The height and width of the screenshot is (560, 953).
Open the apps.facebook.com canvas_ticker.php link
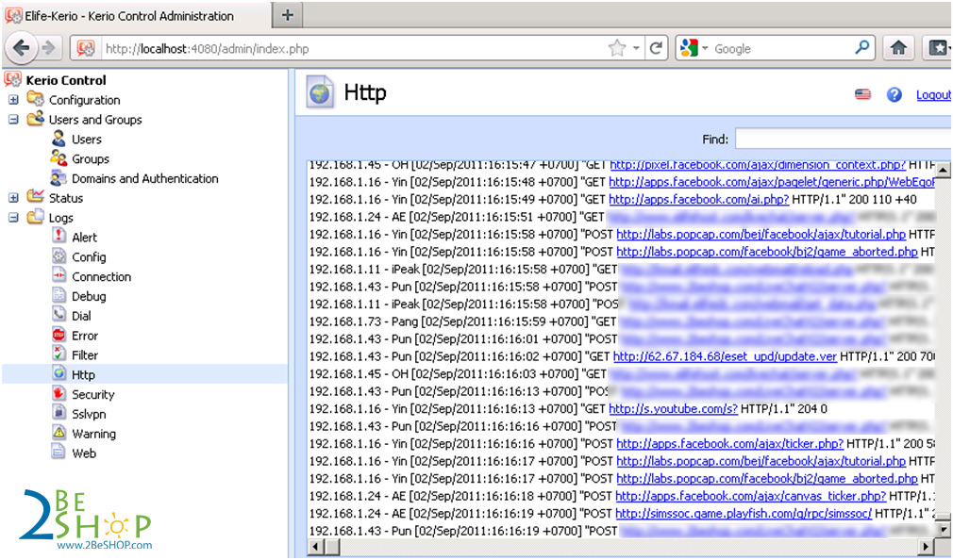751,496
